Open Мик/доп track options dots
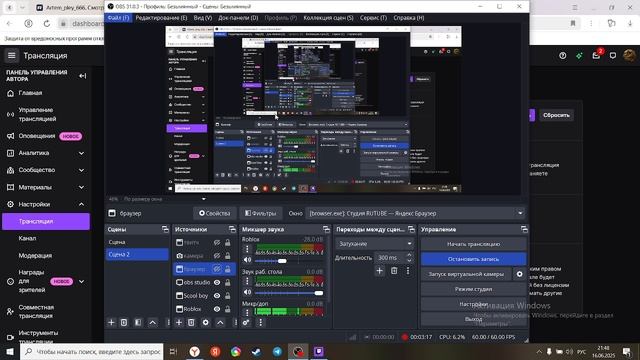Image resolution: width=640 pixels, height=360 pixels. (x=247, y=313)
